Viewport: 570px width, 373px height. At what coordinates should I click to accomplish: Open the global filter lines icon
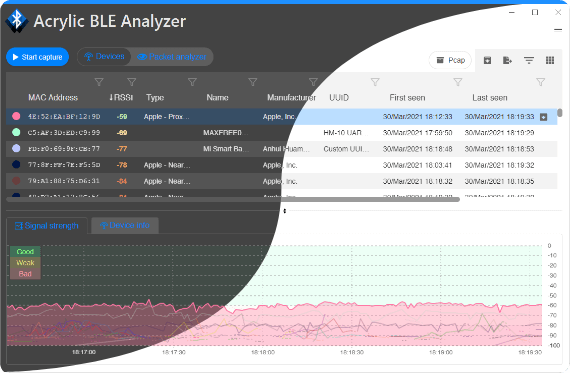529,60
